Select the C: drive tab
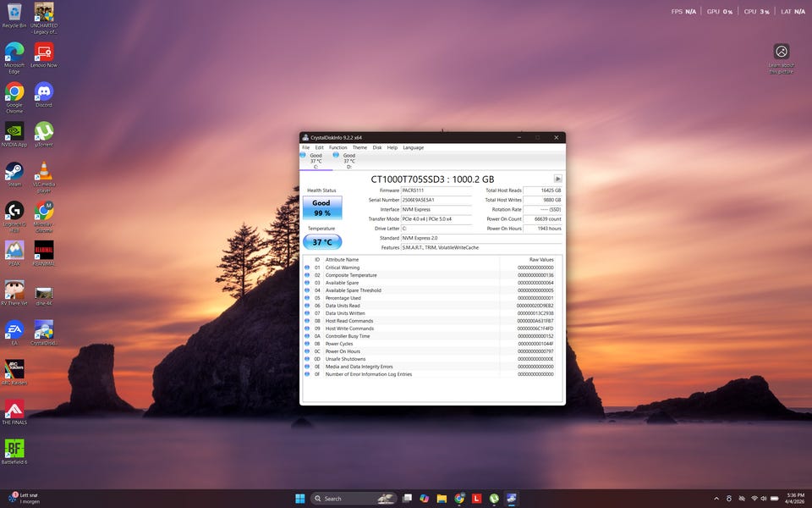 click(x=315, y=159)
